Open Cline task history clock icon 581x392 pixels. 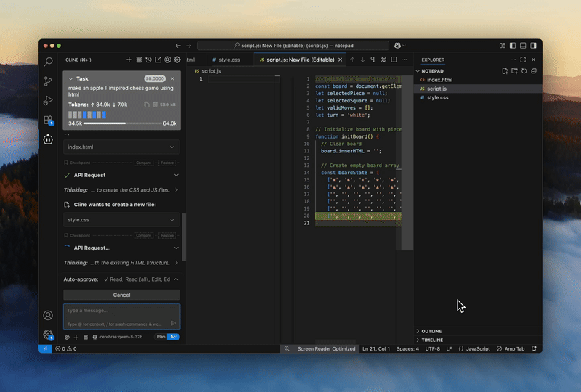tap(148, 60)
